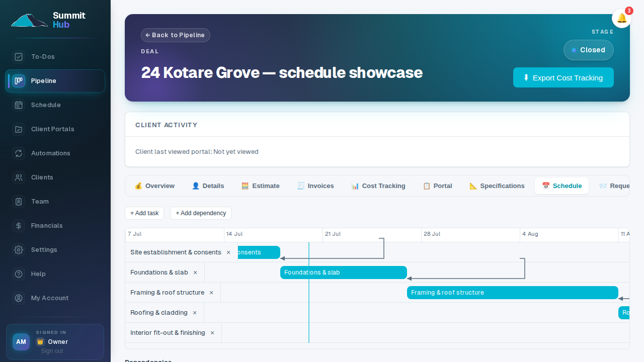Click the Estimate tab abacus icon
The width and height of the screenshot is (644, 362).
tap(245, 186)
